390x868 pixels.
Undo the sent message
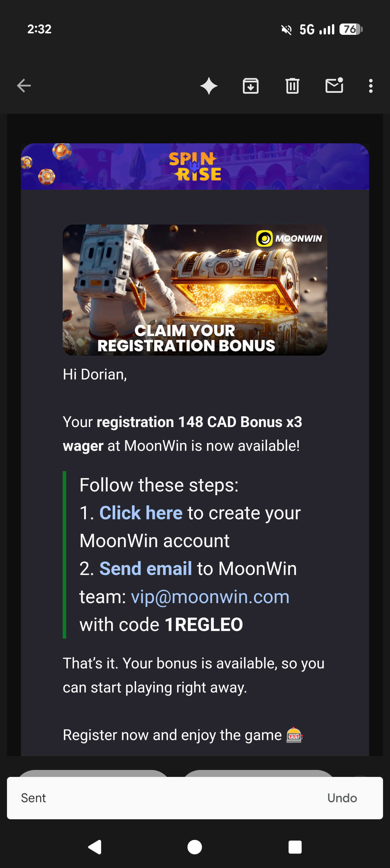point(342,798)
